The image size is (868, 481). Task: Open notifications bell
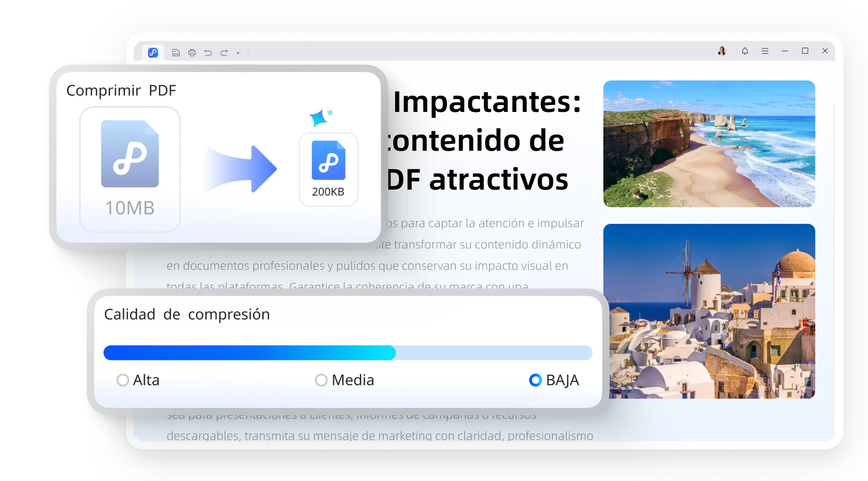[x=745, y=51]
